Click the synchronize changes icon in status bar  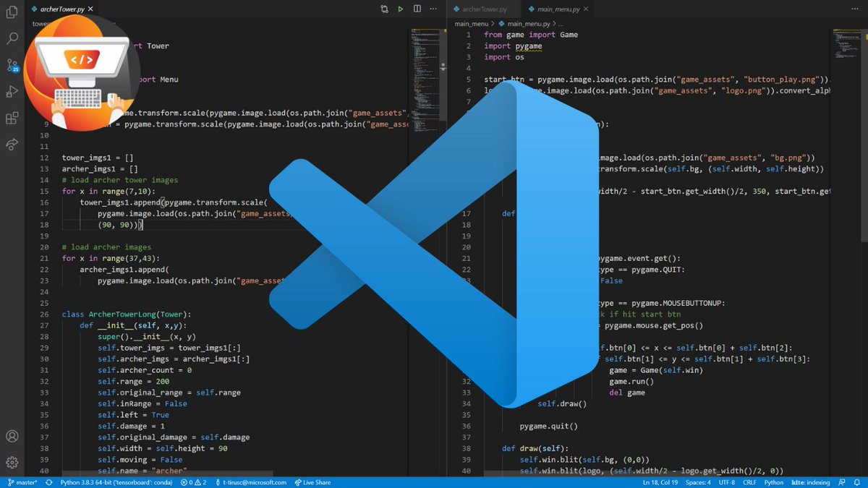pyautogui.click(x=51, y=482)
